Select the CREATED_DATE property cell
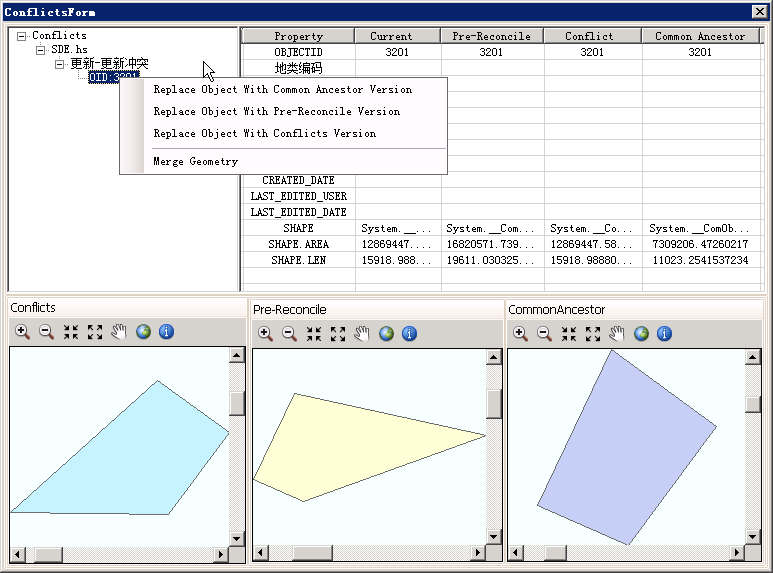 [298, 180]
